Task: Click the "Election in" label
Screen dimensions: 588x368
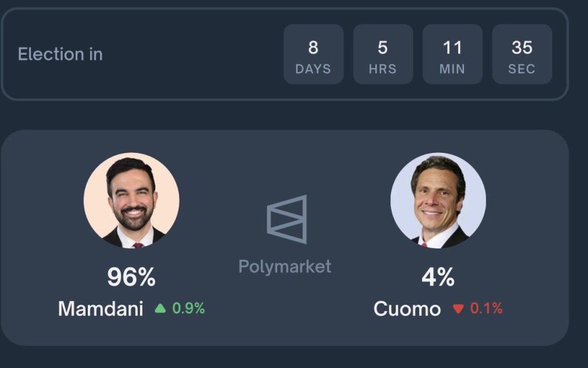Action: tap(60, 54)
